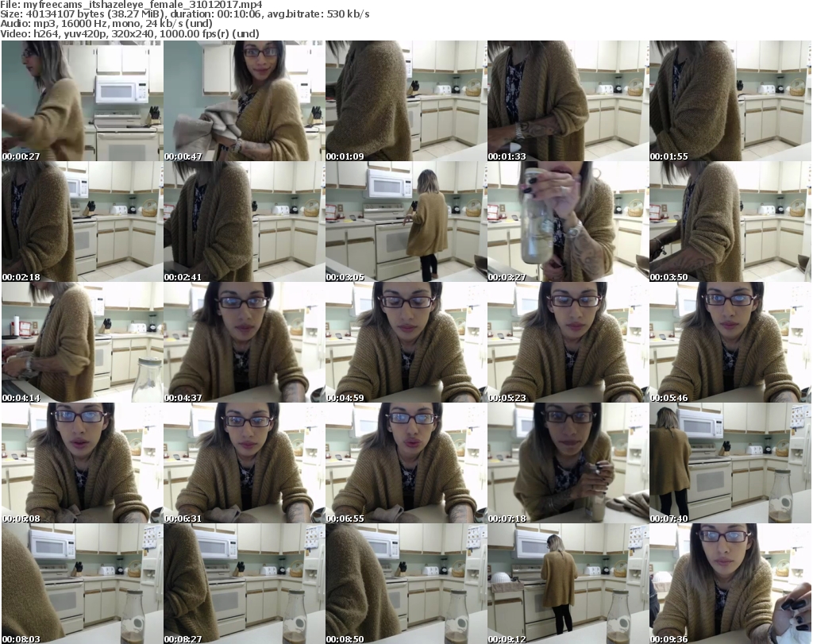The height and width of the screenshot is (644, 813).
Task: Click the thumbnail stamped 00:02:41
Action: [245, 222]
